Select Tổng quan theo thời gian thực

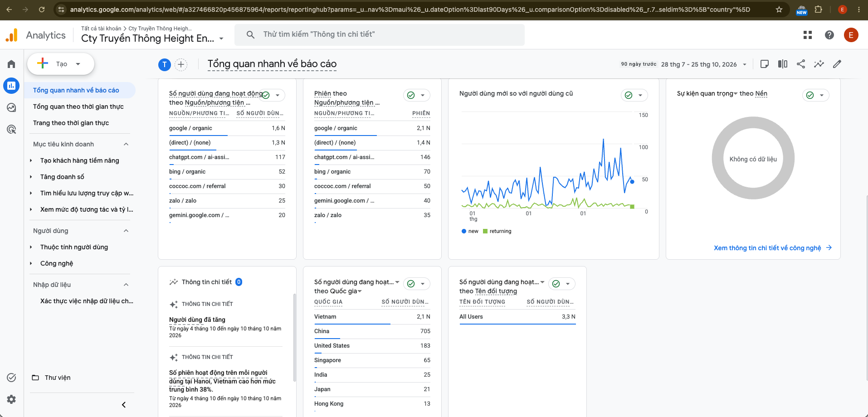[x=78, y=107]
